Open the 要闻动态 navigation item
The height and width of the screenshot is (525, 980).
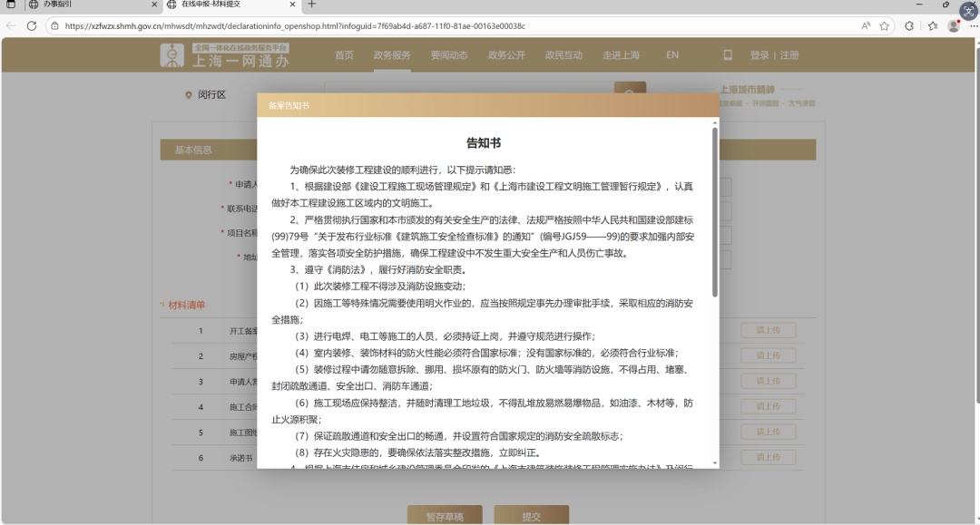pyautogui.click(x=449, y=55)
